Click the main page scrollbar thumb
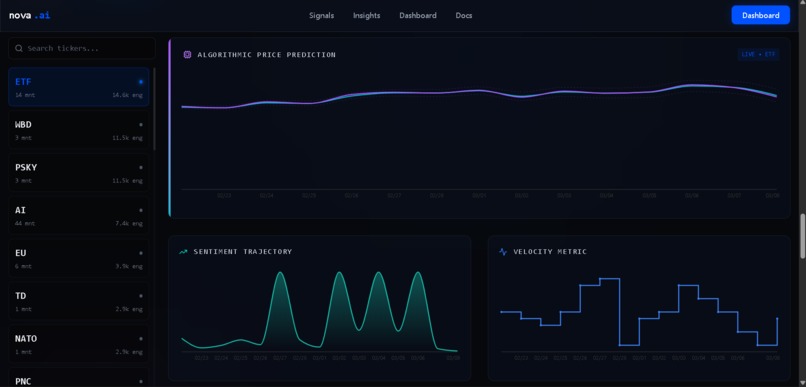Image resolution: width=806 pixels, height=387 pixels. 802,236
